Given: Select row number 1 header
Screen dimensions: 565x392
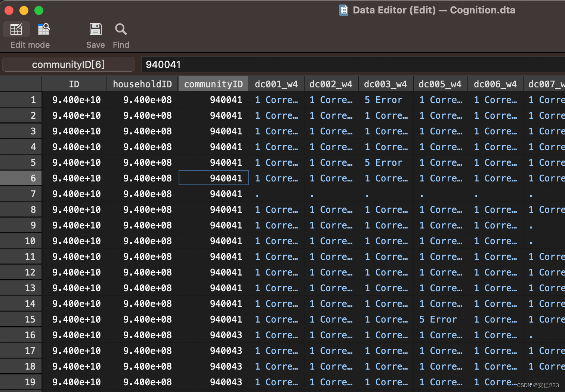Looking at the screenshot, I should point(21,100).
